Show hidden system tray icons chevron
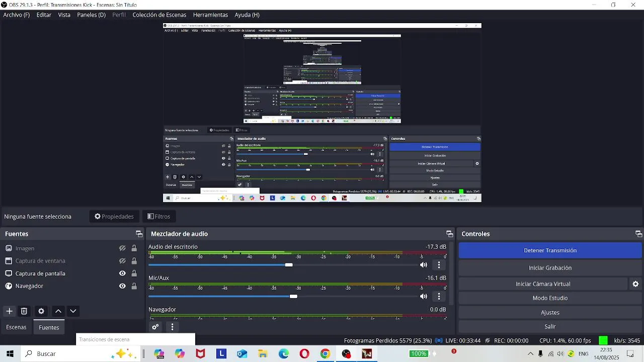The height and width of the screenshot is (362, 644). pyautogui.click(x=530, y=354)
